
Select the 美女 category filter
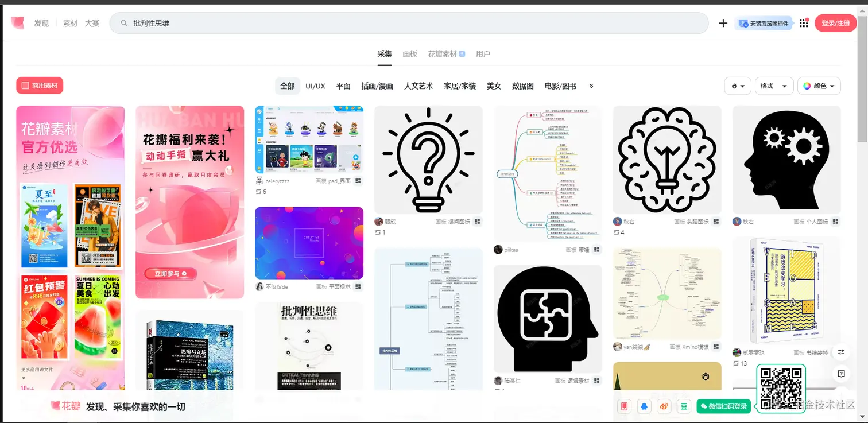click(494, 86)
